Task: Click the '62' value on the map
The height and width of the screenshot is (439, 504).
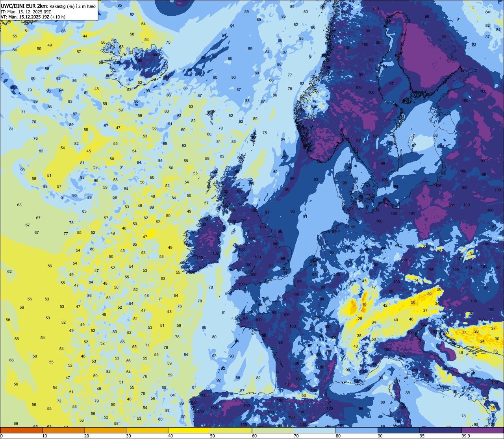Action: 9,272
